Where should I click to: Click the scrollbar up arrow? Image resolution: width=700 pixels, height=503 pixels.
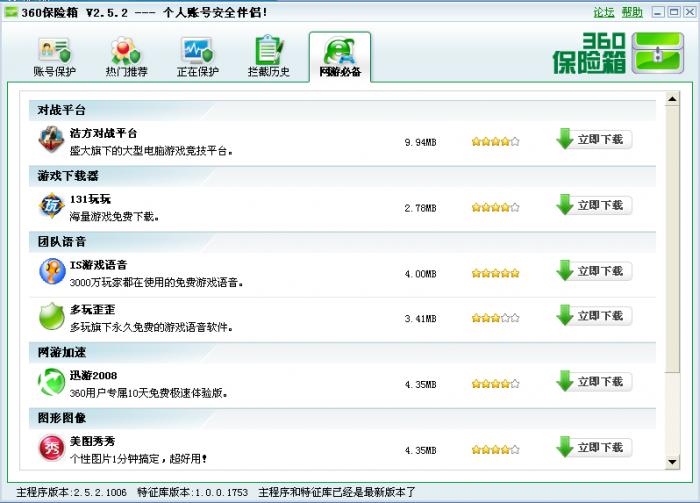672,99
